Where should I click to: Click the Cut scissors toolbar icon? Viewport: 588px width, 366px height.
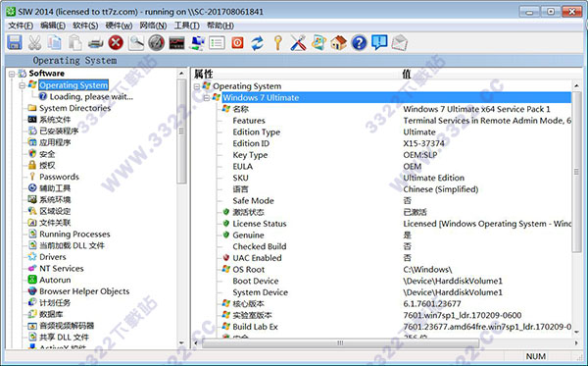[35, 43]
